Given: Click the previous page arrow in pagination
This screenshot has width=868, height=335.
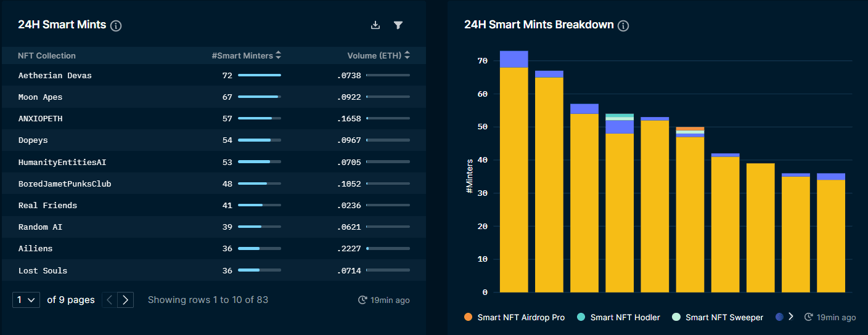Looking at the screenshot, I should pyautogui.click(x=110, y=300).
